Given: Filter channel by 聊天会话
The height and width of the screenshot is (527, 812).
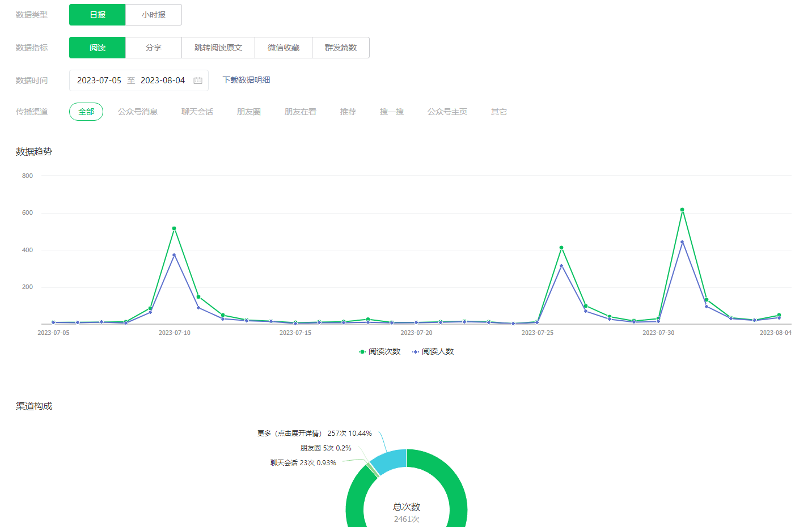Looking at the screenshot, I should (x=197, y=112).
